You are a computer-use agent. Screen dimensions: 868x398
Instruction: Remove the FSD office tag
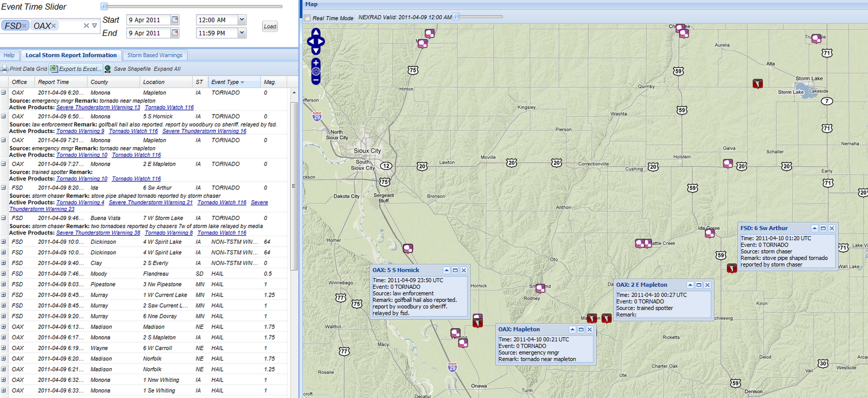(x=24, y=26)
